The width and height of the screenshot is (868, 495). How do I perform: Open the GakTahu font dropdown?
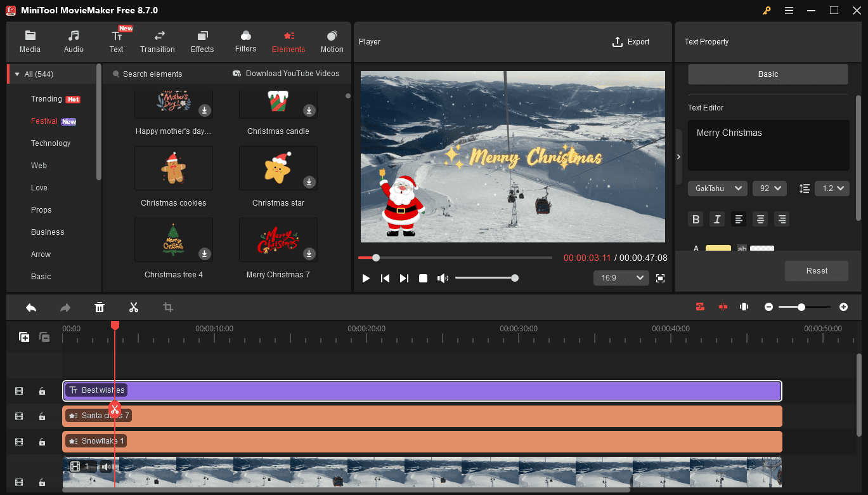coord(718,188)
